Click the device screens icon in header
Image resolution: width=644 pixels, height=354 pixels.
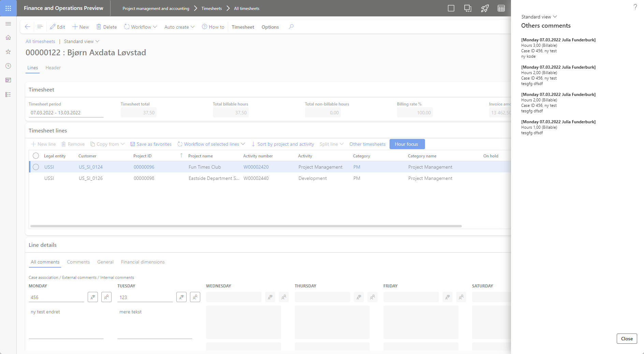pyautogui.click(x=468, y=8)
